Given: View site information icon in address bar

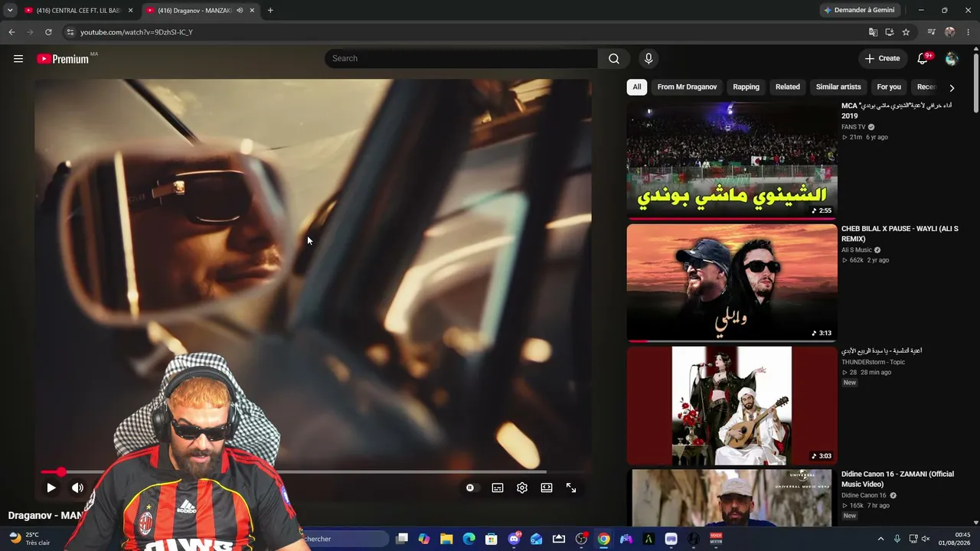Looking at the screenshot, I should 70,32.
